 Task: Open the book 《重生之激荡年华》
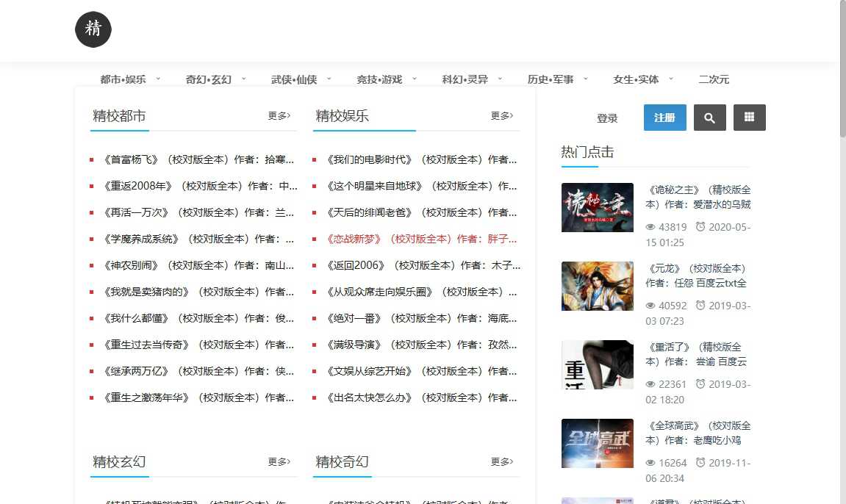click(x=198, y=397)
